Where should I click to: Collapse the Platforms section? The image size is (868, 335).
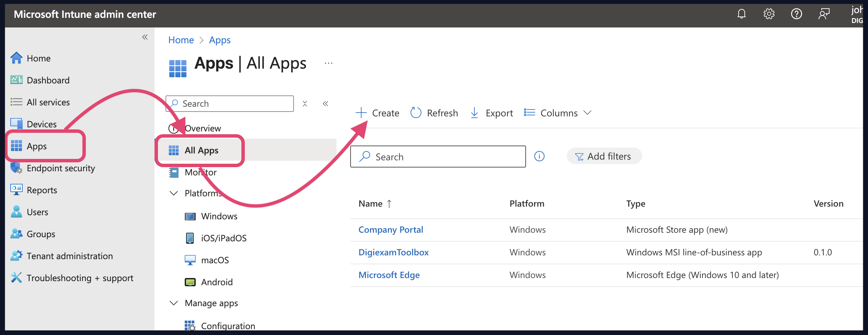(173, 193)
